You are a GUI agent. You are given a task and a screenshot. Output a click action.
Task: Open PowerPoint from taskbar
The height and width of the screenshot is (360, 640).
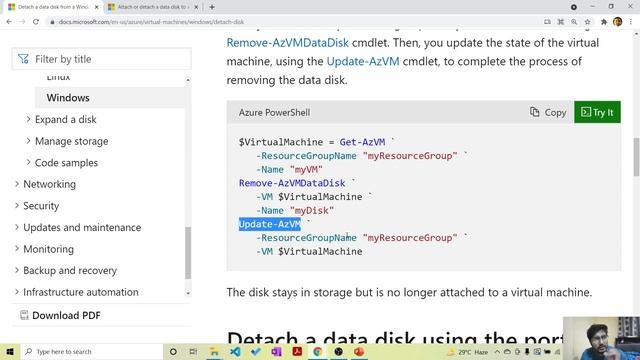(359, 352)
